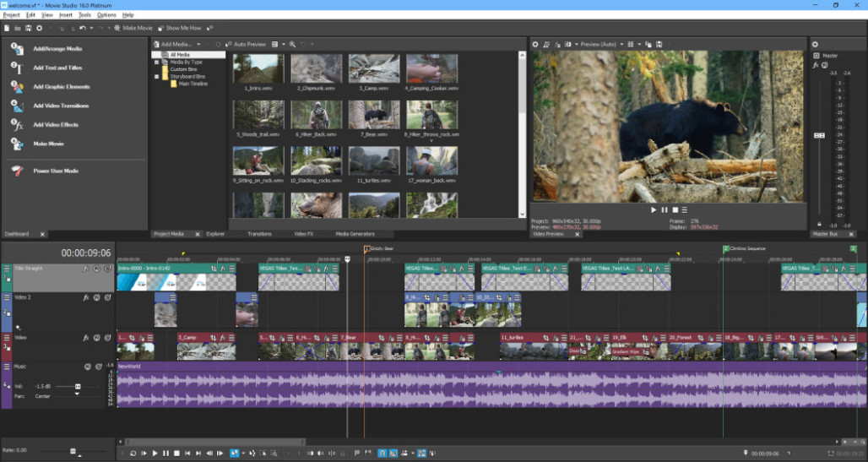The image size is (868, 462).
Task: Open the Insert menu
Action: (x=65, y=15)
